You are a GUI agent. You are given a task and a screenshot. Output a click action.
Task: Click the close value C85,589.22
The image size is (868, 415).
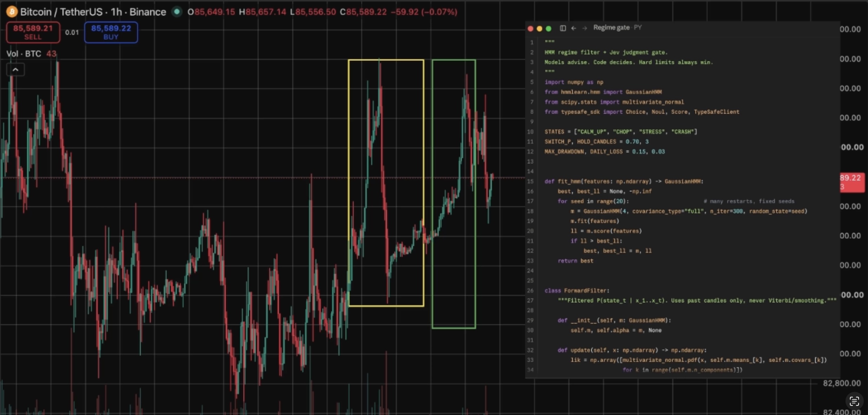coord(363,12)
